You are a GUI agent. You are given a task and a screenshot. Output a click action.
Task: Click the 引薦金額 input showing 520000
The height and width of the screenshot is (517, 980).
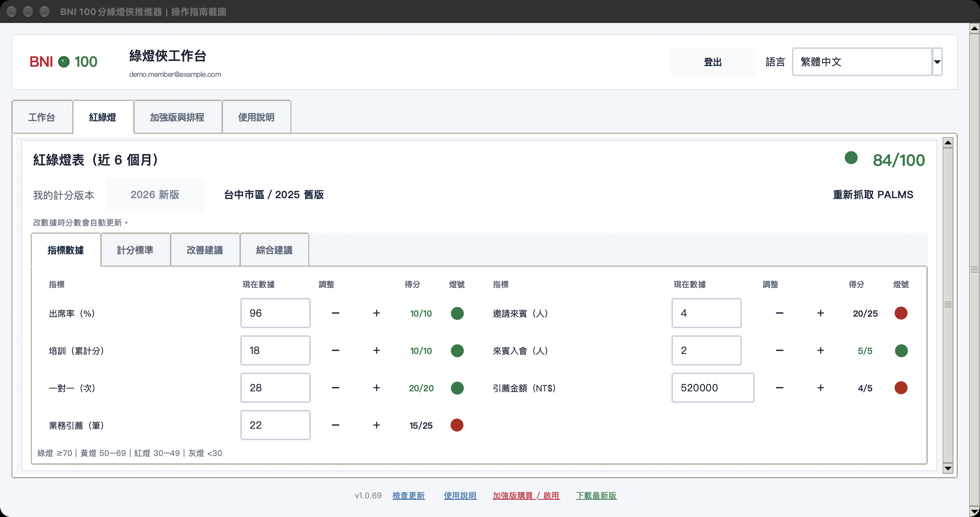click(x=712, y=387)
